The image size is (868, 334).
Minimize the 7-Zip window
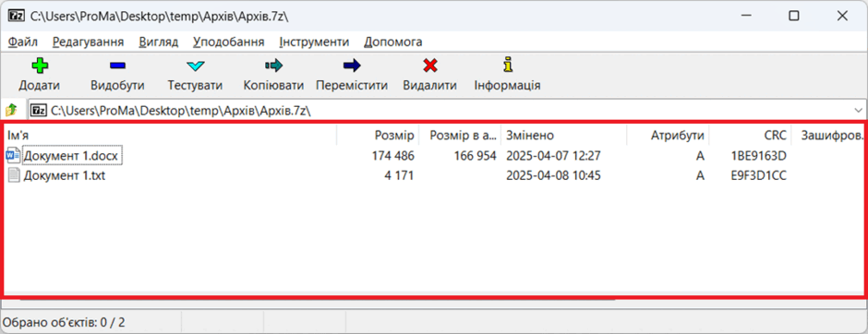(745, 16)
